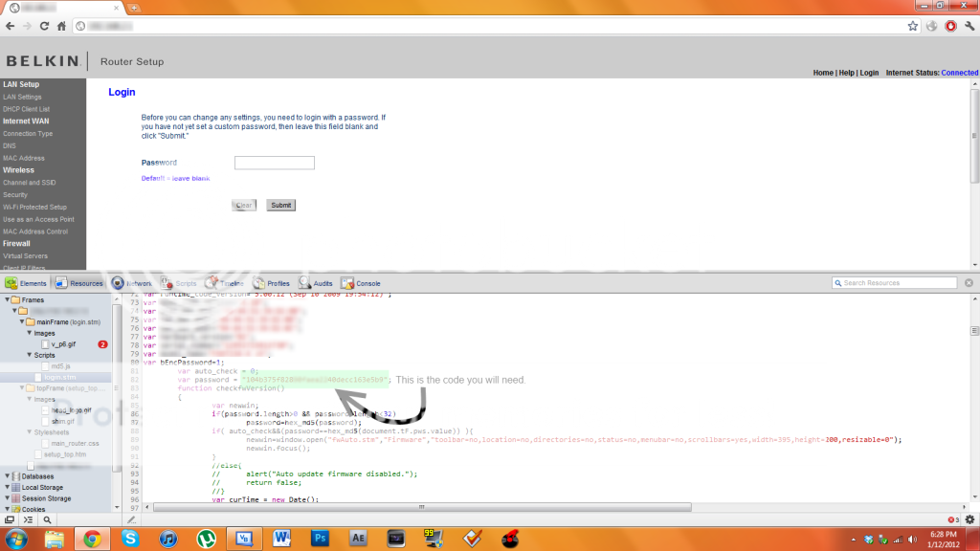Click the red error count indicator
The image size is (980, 551).
pos(953,519)
